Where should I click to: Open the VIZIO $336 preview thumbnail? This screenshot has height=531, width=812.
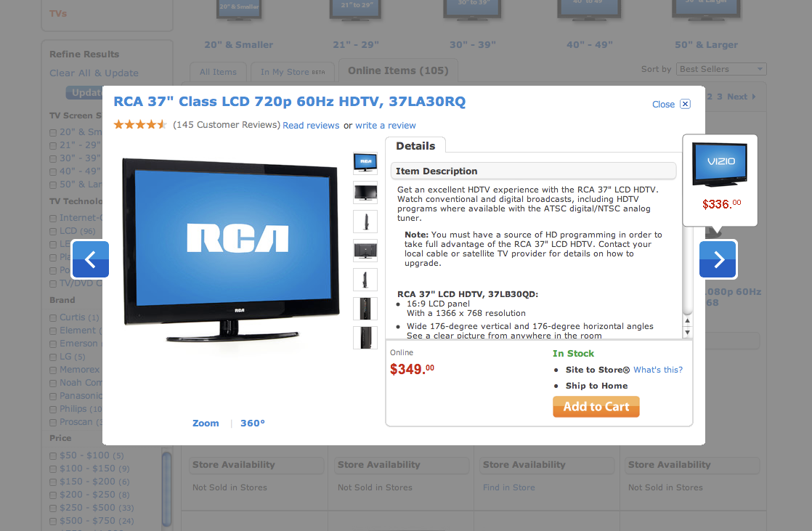720,179
